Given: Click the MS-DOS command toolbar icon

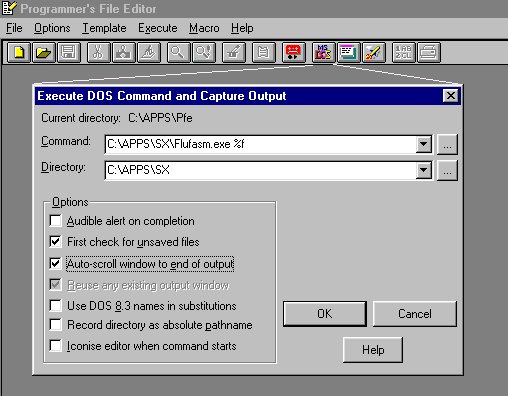Looking at the screenshot, I should [323, 52].
